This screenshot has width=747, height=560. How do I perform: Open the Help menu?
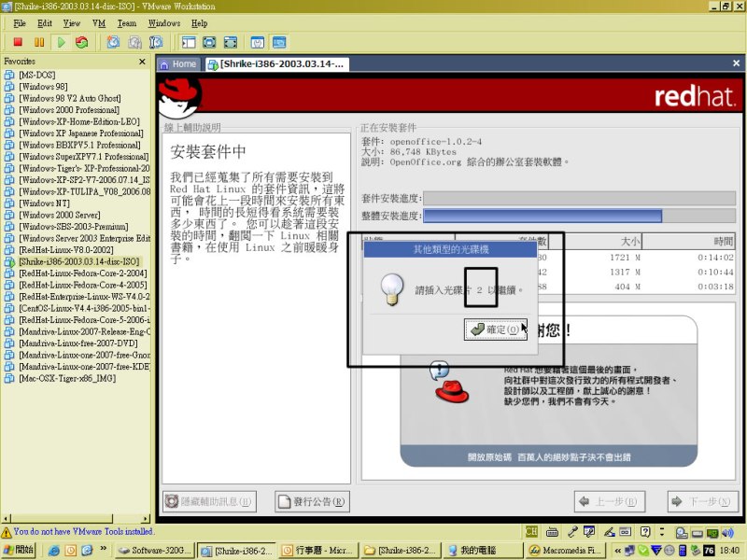(200, 22)
